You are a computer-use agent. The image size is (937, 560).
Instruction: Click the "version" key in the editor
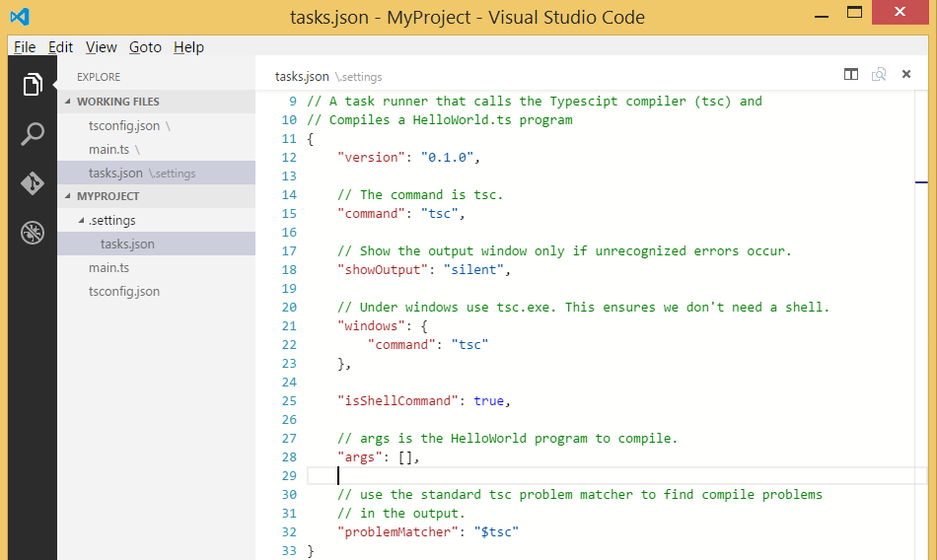[x=372, y=157]
